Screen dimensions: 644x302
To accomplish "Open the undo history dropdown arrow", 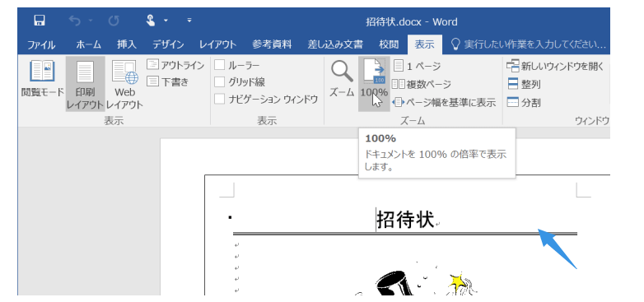I will pos(91,21).
